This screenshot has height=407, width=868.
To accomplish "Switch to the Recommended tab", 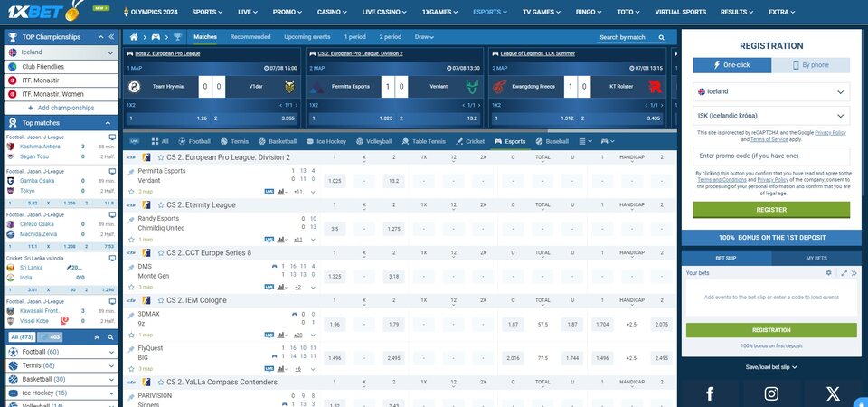I will tap(250, 37).
